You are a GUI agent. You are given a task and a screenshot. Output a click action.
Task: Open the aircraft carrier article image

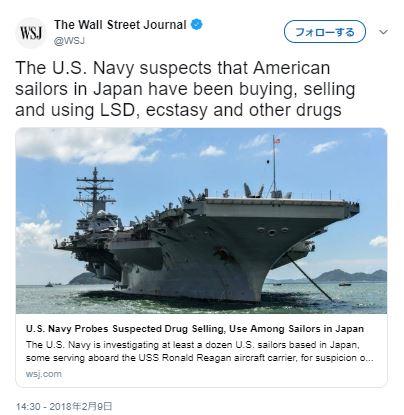pos(201,221)
